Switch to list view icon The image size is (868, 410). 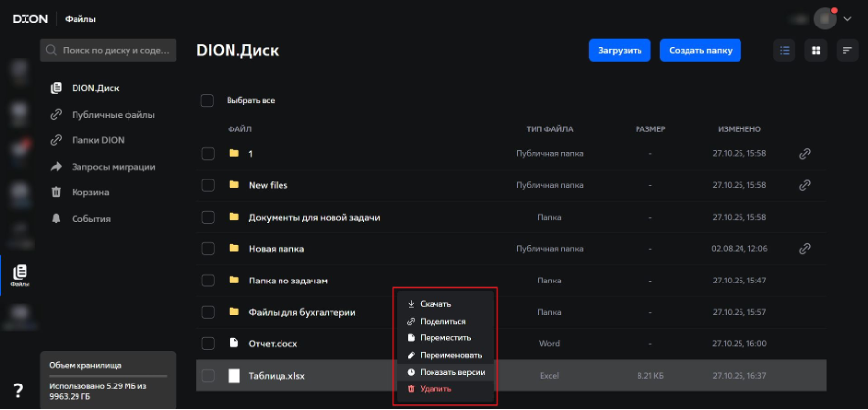point(784,50)
